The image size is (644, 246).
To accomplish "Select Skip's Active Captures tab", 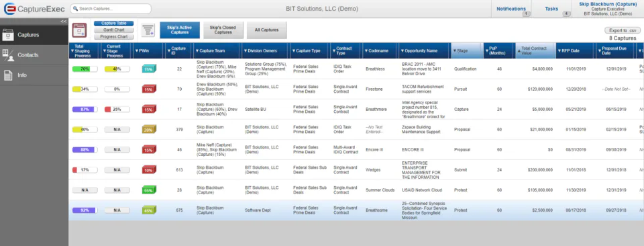I will (x=180, y=30).
